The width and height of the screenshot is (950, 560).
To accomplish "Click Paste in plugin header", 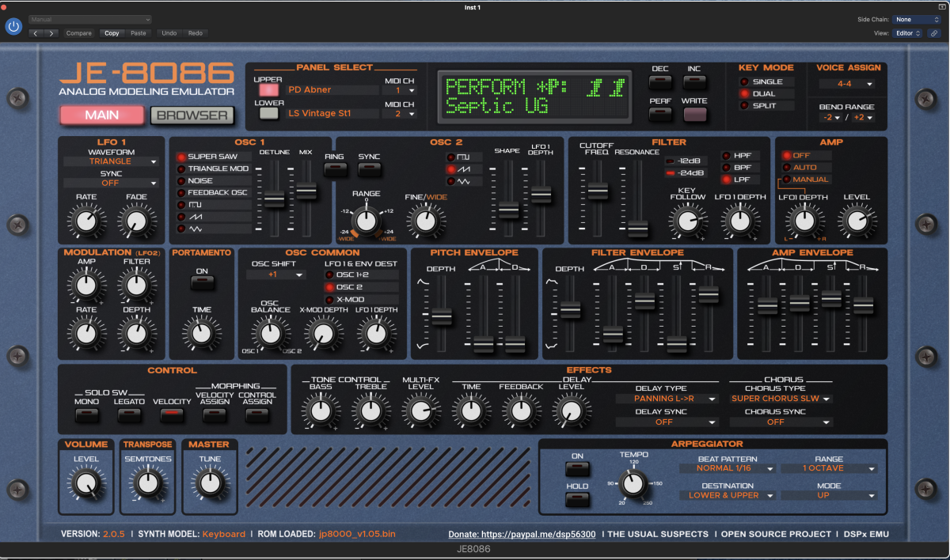I will (139, 33).
